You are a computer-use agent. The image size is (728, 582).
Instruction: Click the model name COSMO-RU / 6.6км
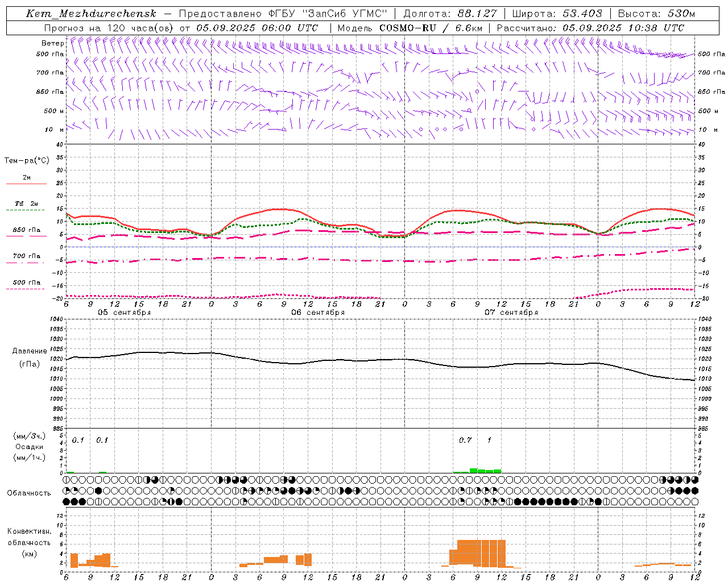pyautogui.click(x=431, y=28)
